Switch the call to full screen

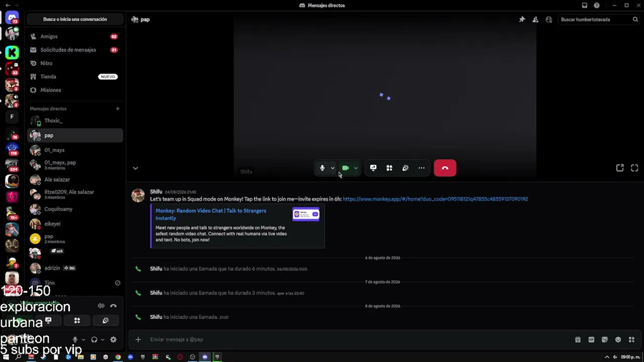(x=634, y=168)
